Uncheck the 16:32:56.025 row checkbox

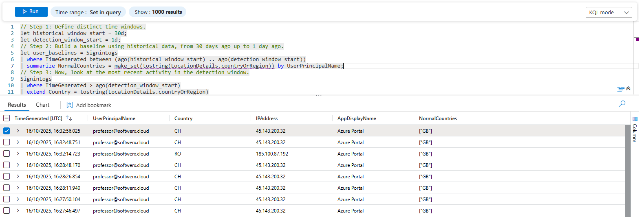point(7,131)
